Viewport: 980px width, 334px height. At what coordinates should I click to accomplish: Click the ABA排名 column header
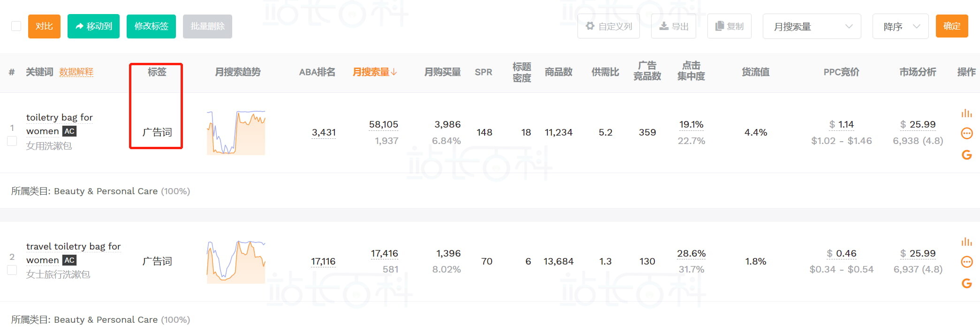click(317, 72)
